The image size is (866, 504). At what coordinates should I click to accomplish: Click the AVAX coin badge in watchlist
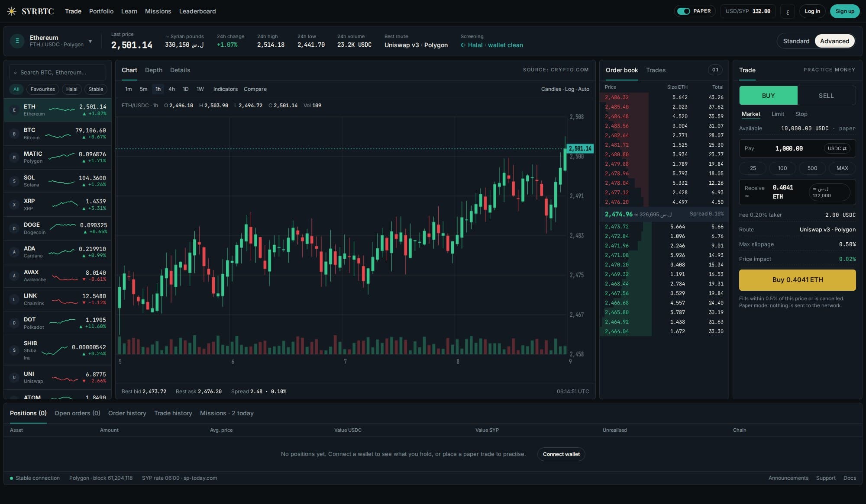pyautogui.click(x=14, y=276)
